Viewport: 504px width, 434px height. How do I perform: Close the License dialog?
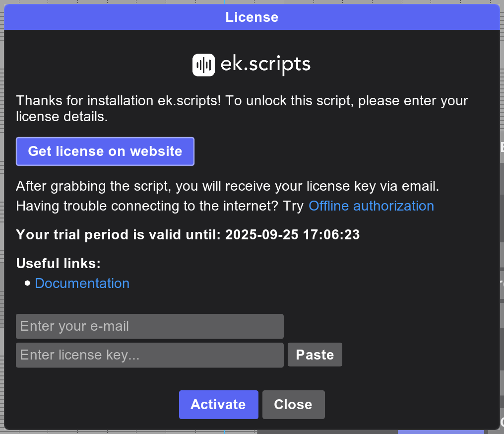[x=294, y=404]
